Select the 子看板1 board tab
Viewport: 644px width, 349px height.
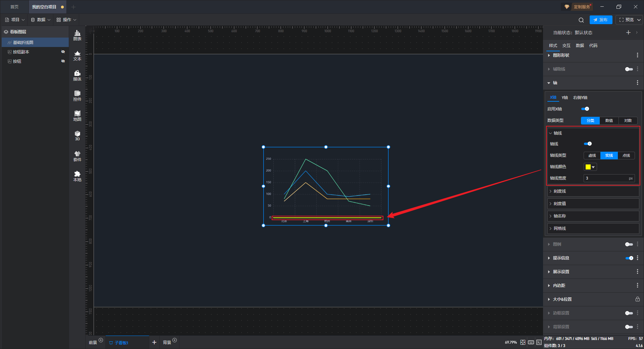point(127,343)
